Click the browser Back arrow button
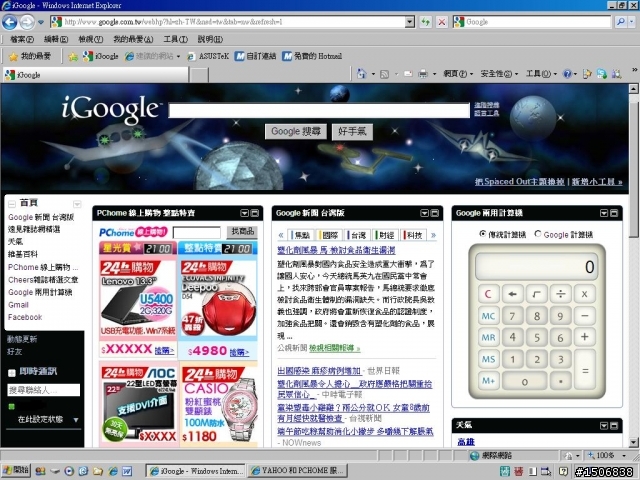Viewport: 640px width, 480px height. [x=10, y=22]
